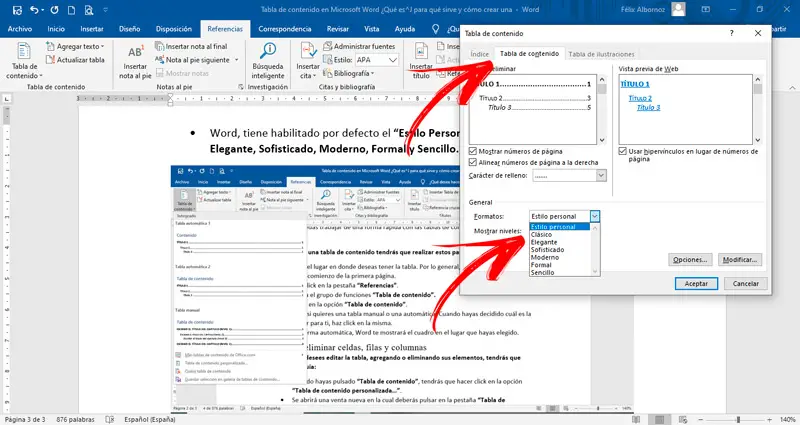Open print preview from quick access toolbar
This screenshot has height=425, width=800.
89,10
